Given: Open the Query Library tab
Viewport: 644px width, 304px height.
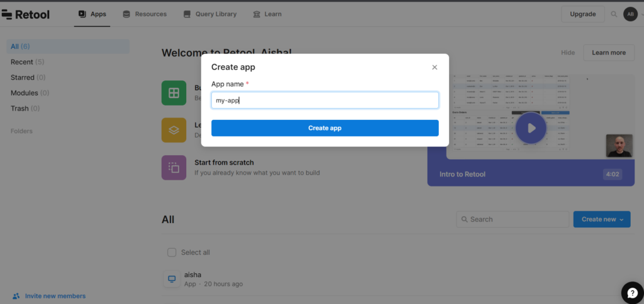Looking at the screenshot, I should pos(210,14).
